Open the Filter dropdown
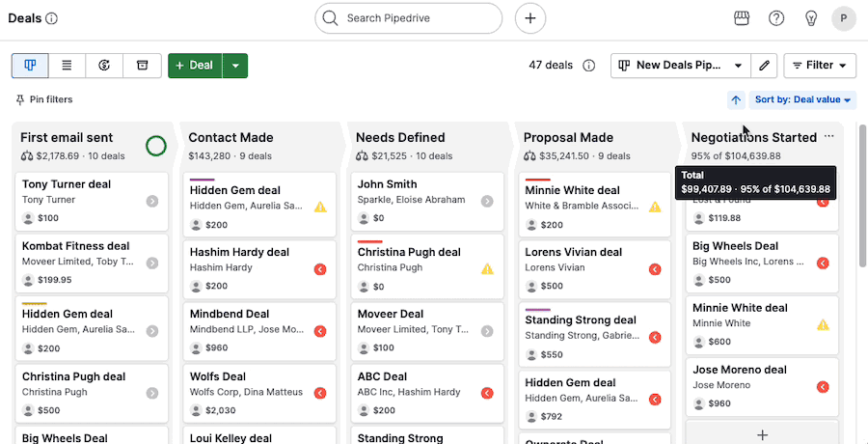Image resolution: width=868 pixels, height=444 pixels. tap(820, 66)
